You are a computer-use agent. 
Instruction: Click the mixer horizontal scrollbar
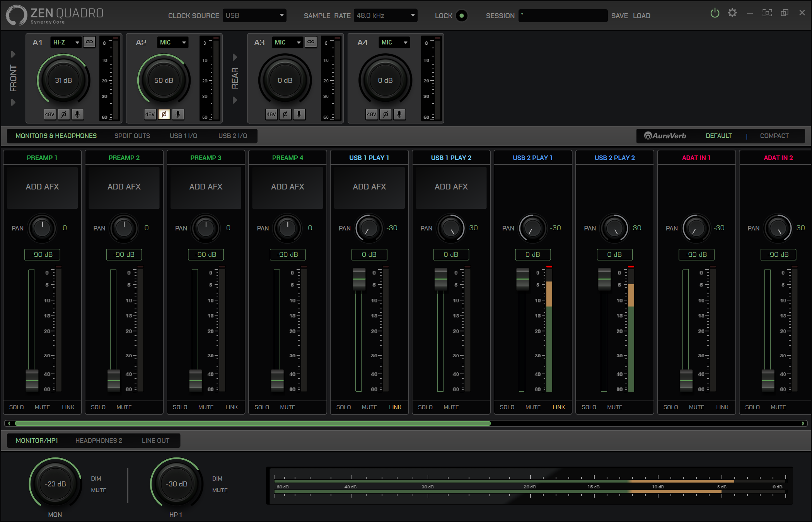(x=252, y=423)
